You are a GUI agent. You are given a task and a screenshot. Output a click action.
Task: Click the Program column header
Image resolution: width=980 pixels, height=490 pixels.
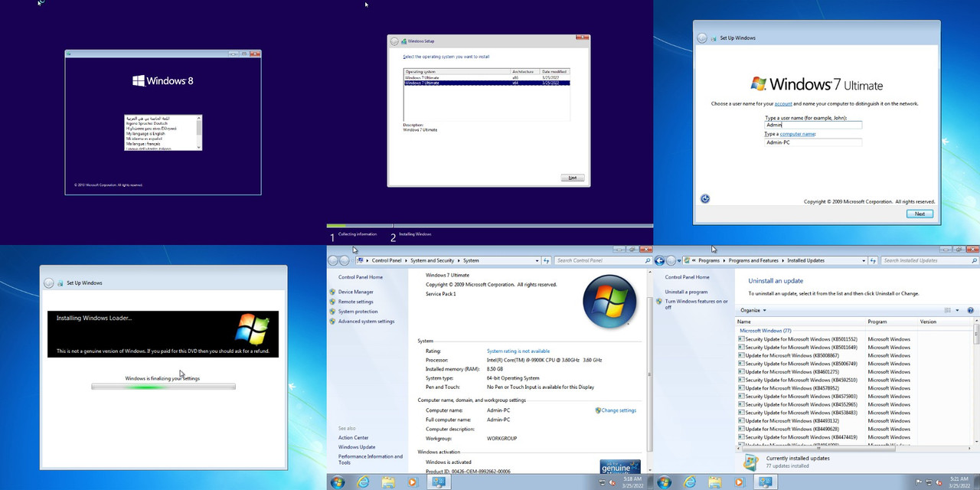[x=892, y=322]
